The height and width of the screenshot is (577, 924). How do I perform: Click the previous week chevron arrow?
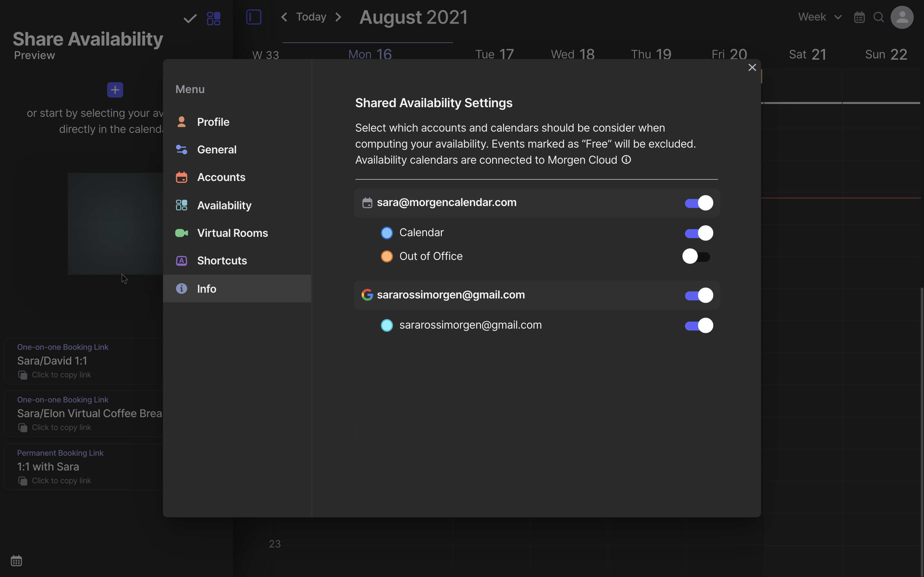point(284,17)
